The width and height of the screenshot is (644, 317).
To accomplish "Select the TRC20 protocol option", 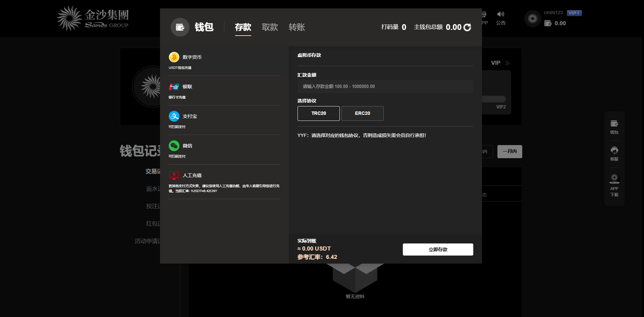I will pyautogui.click(x=318, y=114).
